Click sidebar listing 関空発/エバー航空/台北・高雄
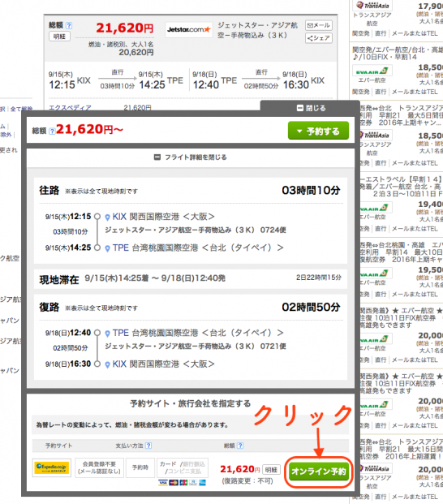The width and height of the screenshot is (443, 504). [x=398, y=53]
